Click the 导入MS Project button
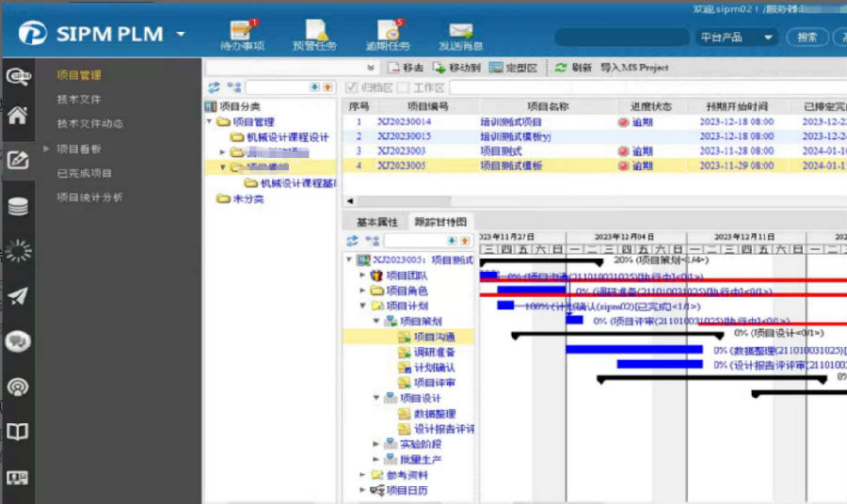Image resolution: width=847 pixels, height=504 pixels. 633,68
